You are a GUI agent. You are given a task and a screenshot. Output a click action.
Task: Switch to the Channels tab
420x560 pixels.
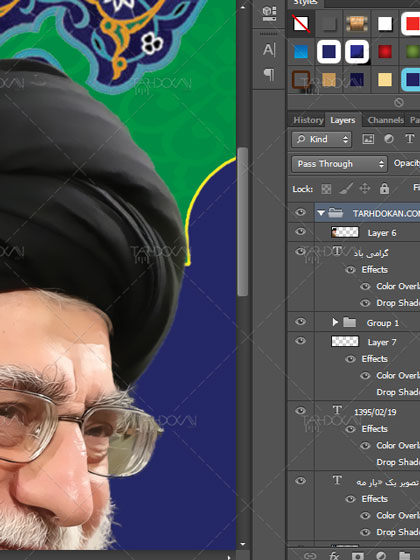point(386,120)
